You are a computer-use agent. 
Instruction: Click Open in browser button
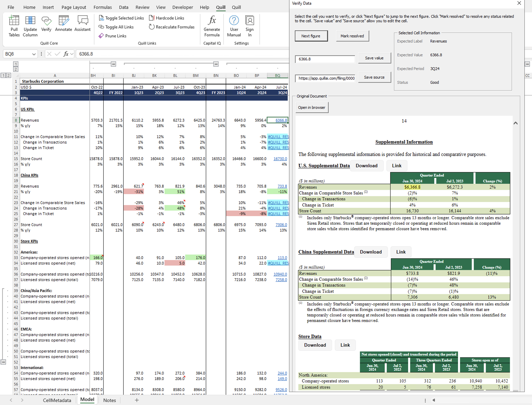(312, 107)
